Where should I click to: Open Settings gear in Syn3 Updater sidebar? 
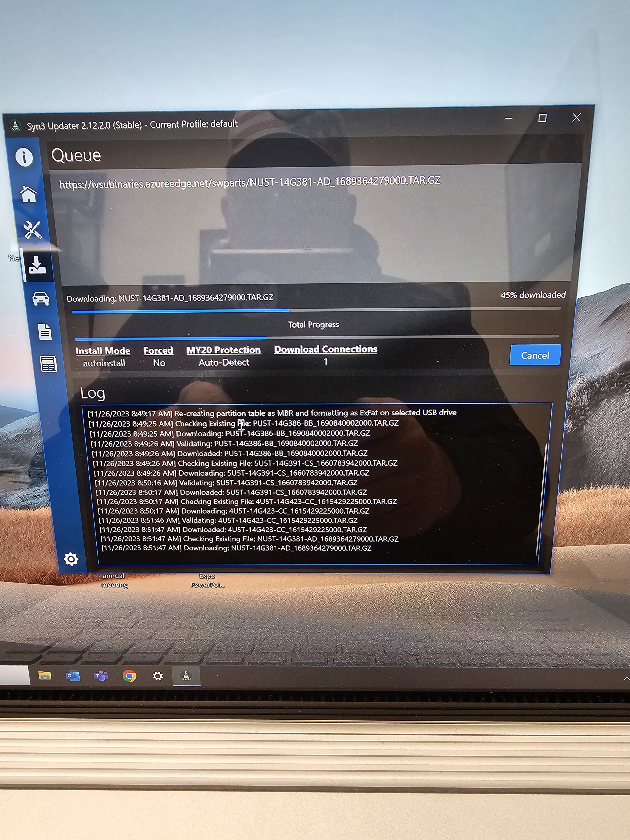(71, 559)
